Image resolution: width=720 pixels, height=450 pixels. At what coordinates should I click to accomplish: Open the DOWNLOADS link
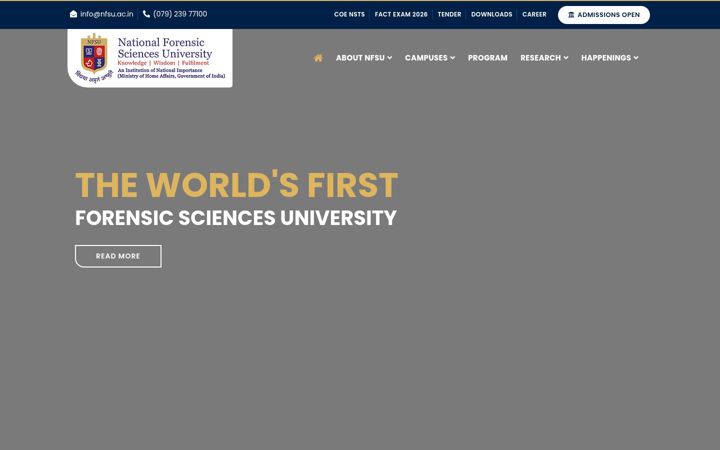tap(491, 15)
